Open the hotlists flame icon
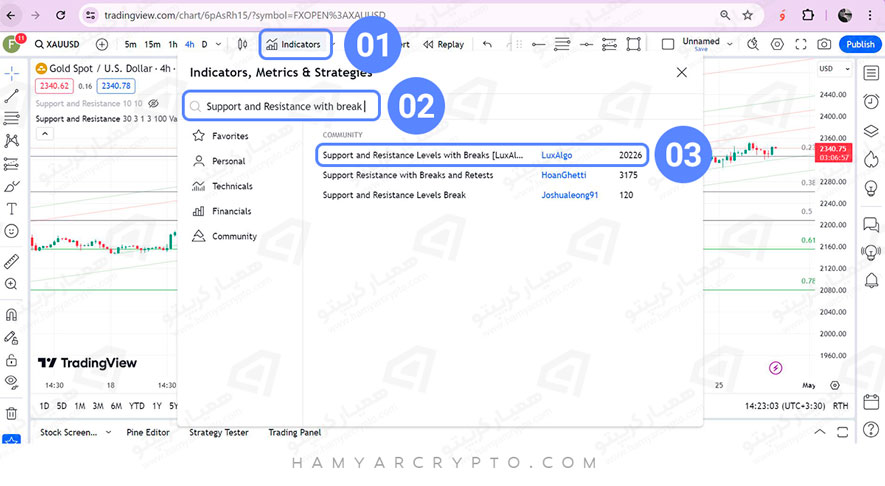 871,159
